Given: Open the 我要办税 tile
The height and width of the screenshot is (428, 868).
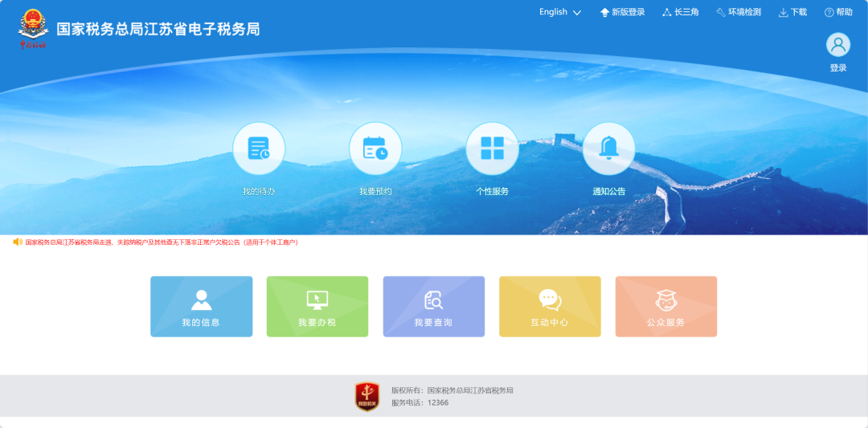Looking at the screenshot, I should pos(317,307).
